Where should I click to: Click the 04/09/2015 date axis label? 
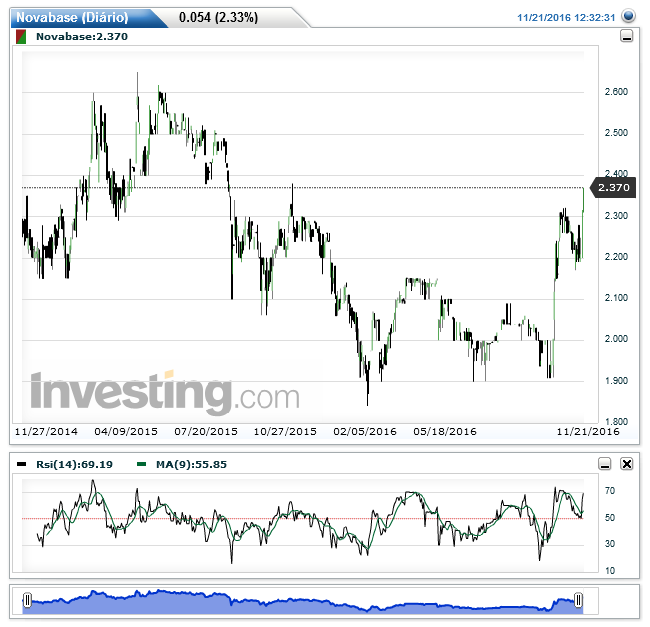tap(126, 431)
